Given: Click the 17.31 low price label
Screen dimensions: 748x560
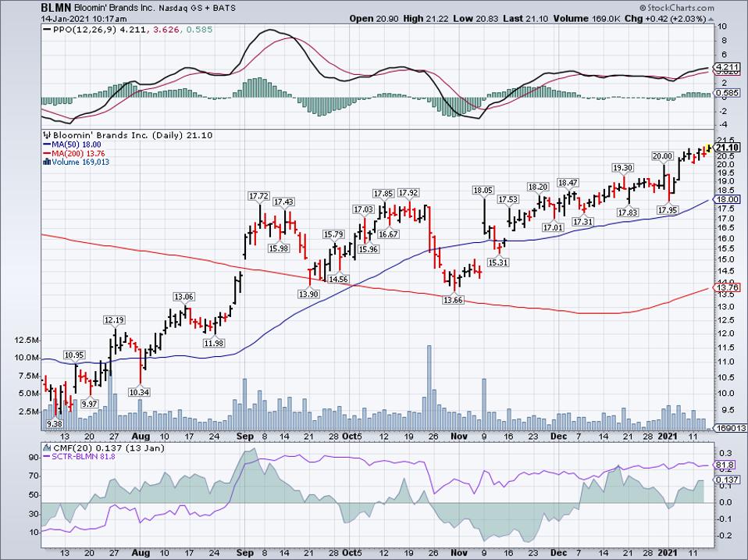Looking at the screenshot, I should coord(583,222).
